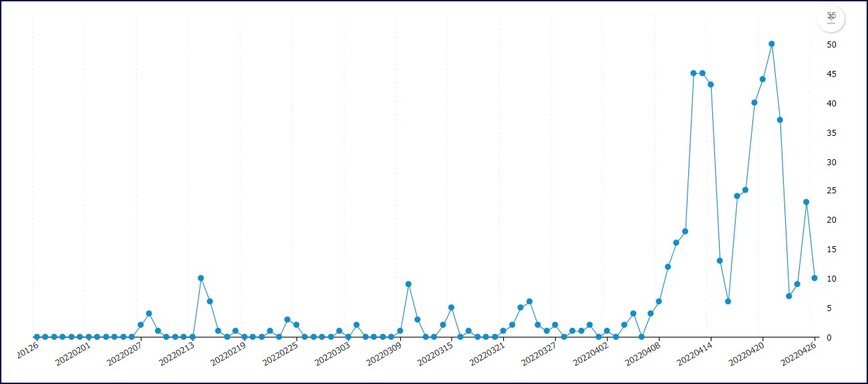This screenshot has height=384, width=868.
Task: Click y-axis label 50
Action: pos(831,44)
